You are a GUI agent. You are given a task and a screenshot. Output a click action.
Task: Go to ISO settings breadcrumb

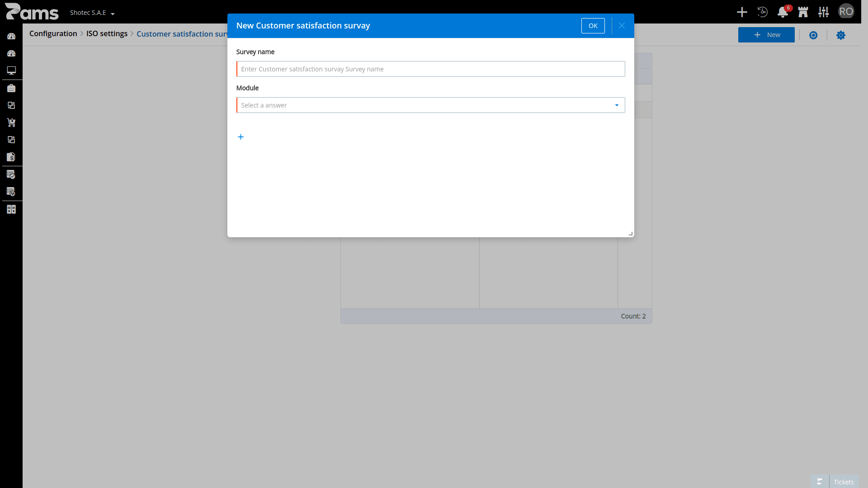(x=107, y=33)
